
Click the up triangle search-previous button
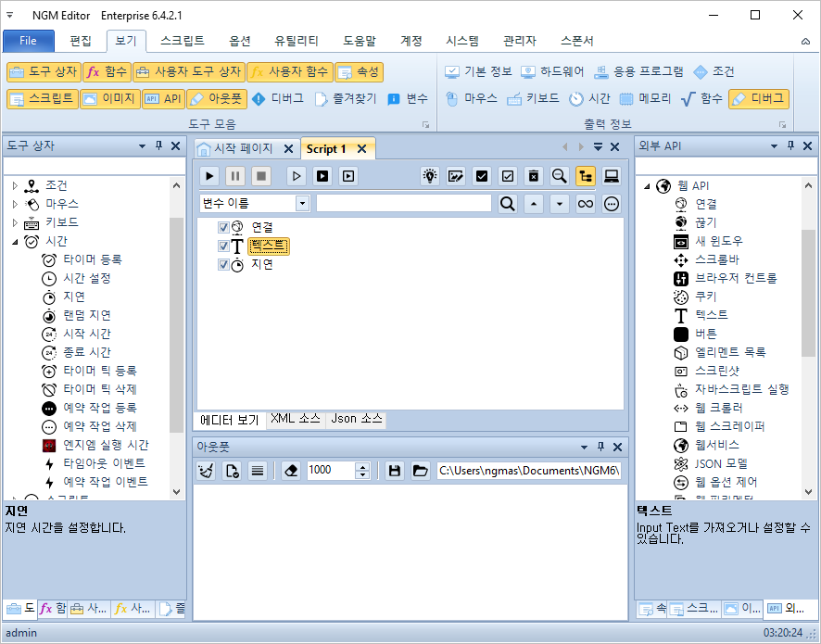pyautogui.click(x=534, y=204)
